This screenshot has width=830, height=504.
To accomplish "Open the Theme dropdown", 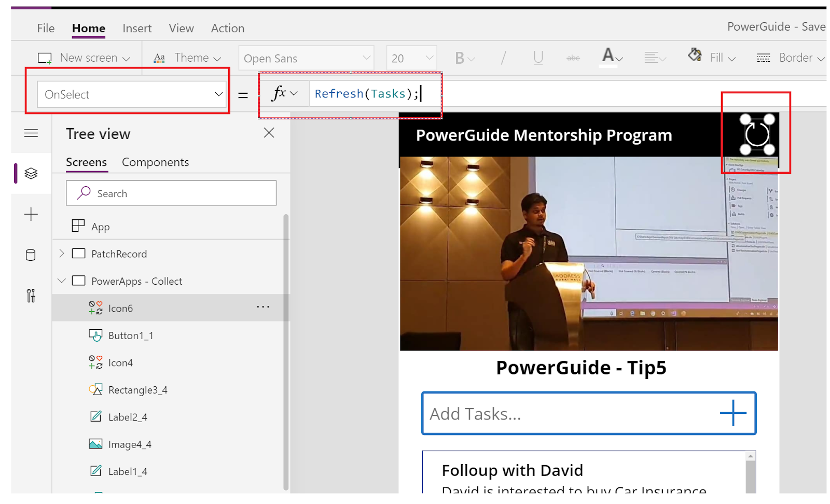I will point(187,58).
